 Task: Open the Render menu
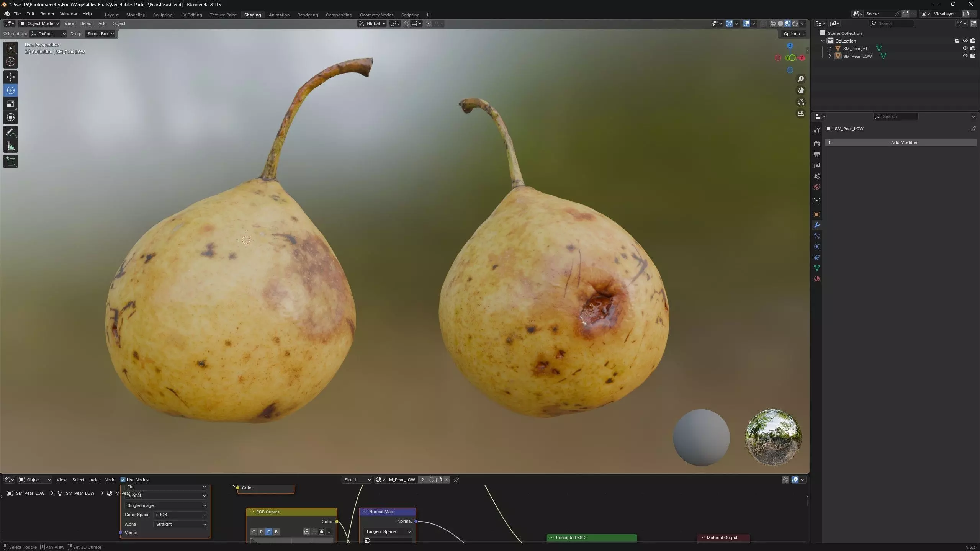47,14
